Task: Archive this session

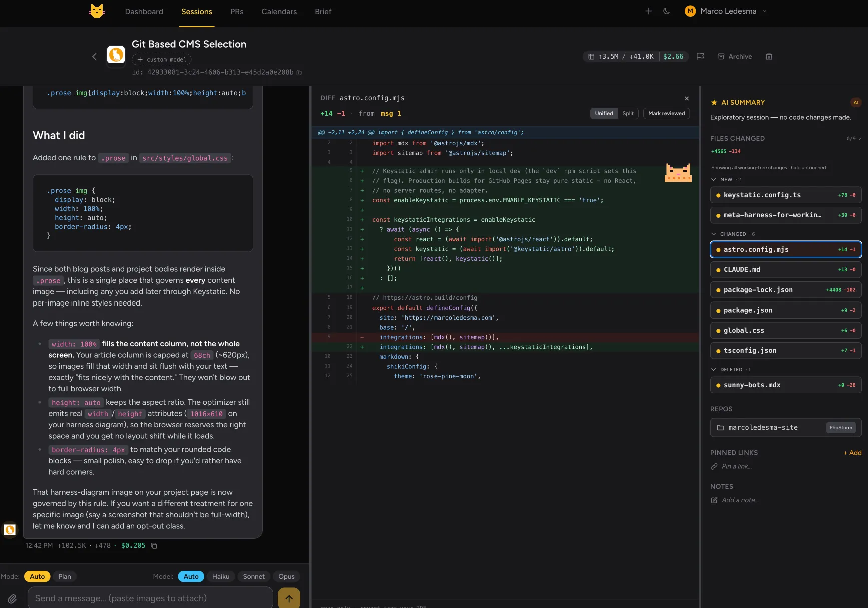Action: [735, 57]
